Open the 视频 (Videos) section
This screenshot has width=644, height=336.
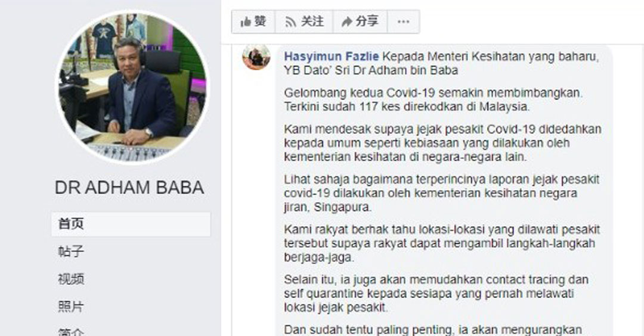coord(71,279)
